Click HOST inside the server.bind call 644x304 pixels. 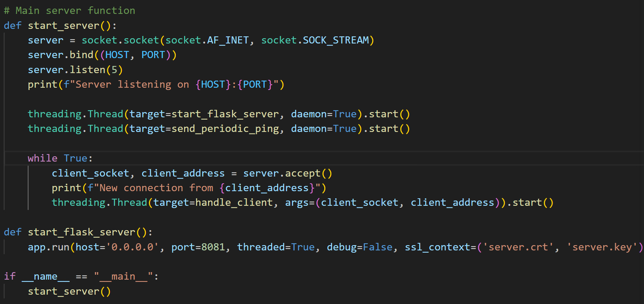coord(117,55)
